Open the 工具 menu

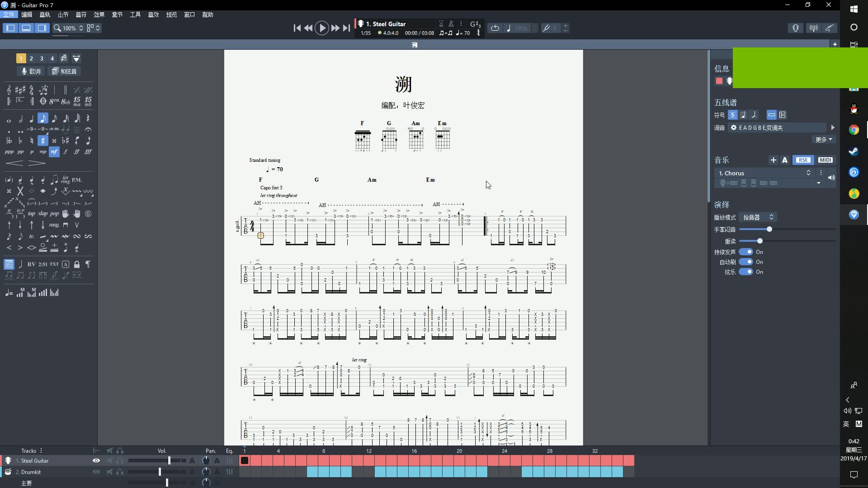pyautogui.click(x=135, y=14)
